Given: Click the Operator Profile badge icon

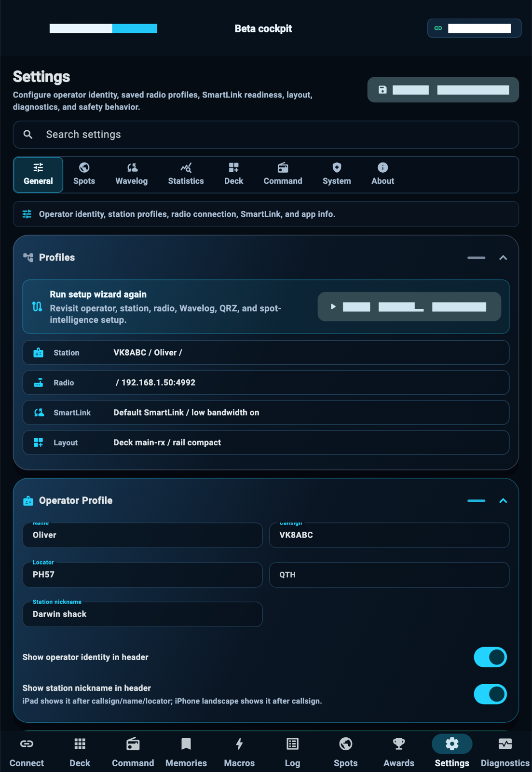Looking at the screenshot, I should [x=28, y=501].
